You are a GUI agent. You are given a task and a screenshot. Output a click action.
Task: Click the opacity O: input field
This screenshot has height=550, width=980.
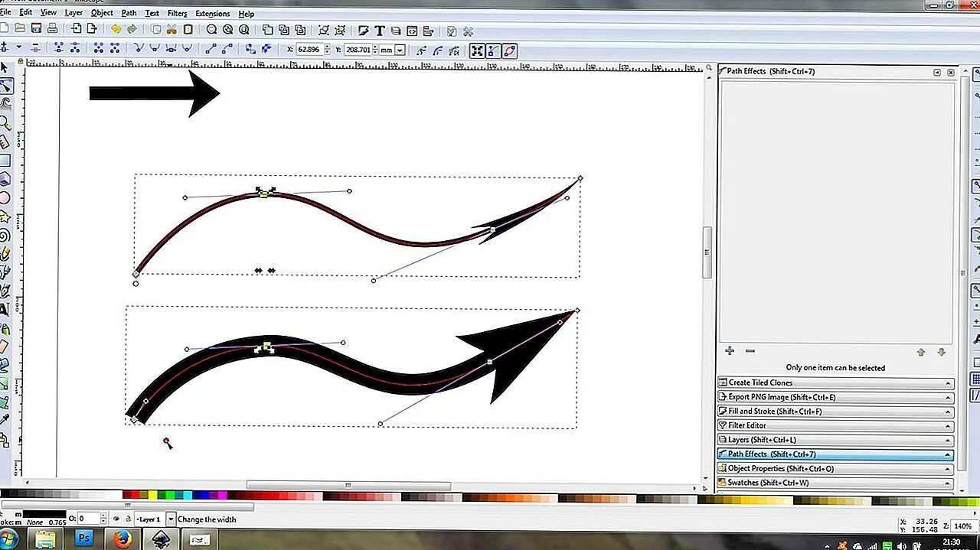pyautogui.click(x=88, y=519)
